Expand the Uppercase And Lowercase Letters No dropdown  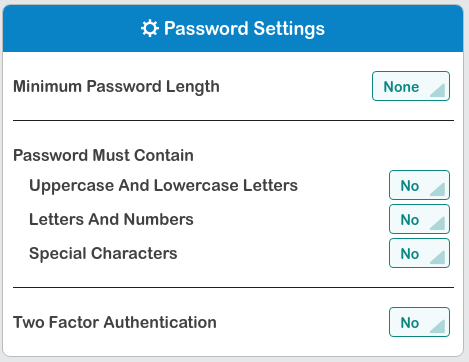[419, 185]
